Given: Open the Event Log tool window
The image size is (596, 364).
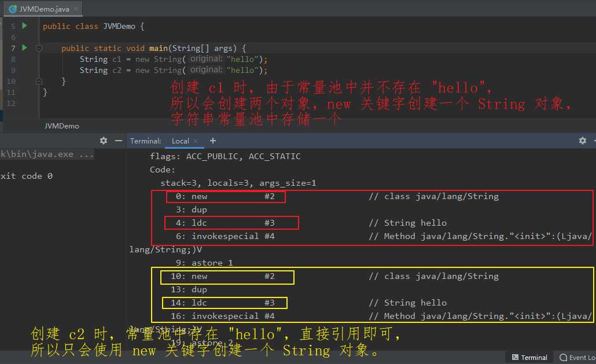Looking at the screenshot, I should coord(577,357).
